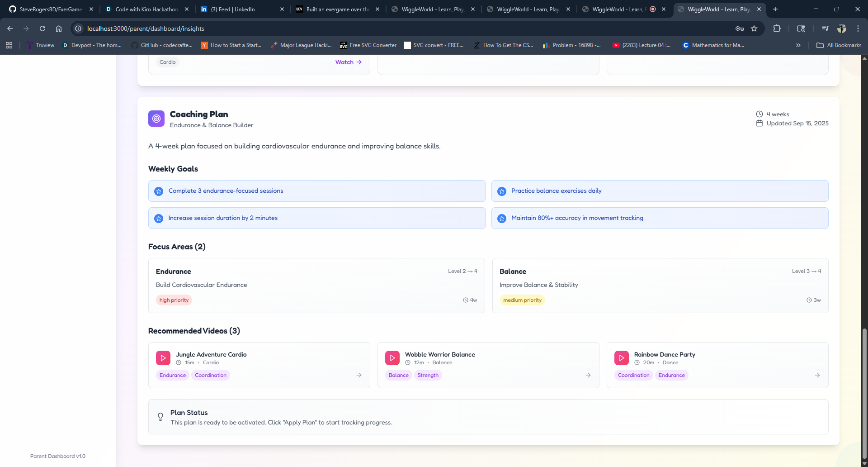Open the Devpost bookmark

(x=92, y=45)
